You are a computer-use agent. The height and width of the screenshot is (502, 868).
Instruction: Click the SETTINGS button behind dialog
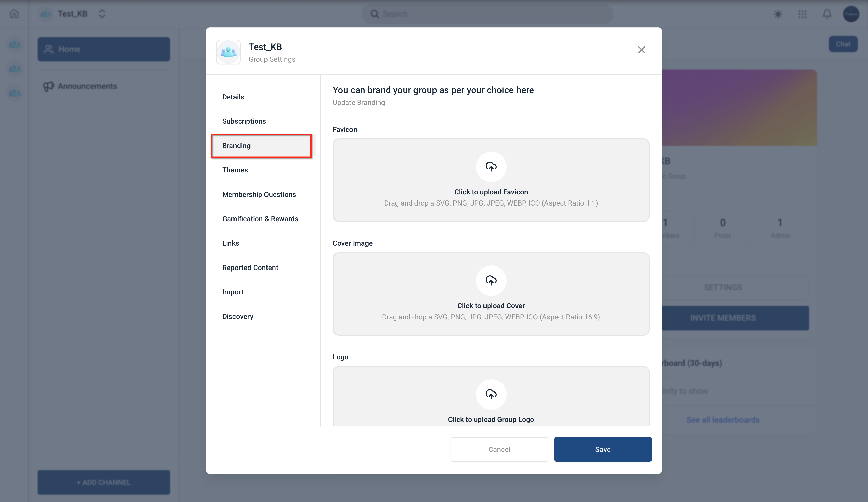click(x=736, y=287)
